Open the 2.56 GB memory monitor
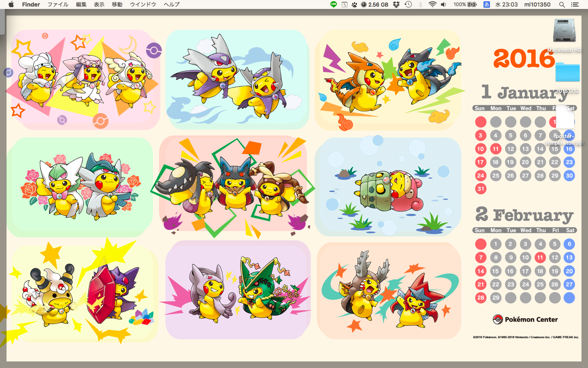588x368 pixels. coord(374,4)
